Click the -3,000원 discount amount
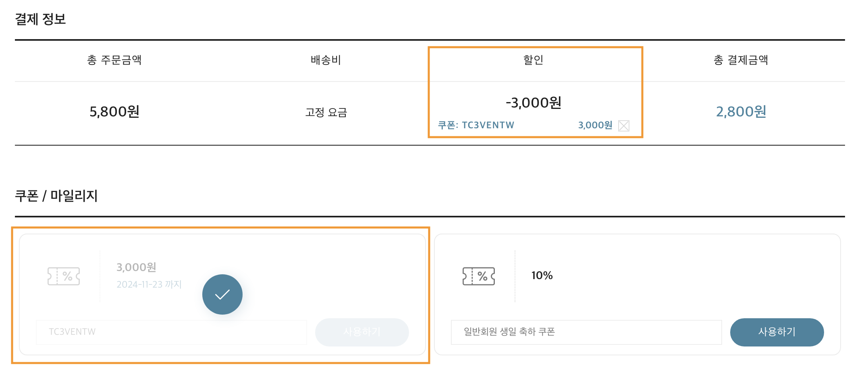 pos(534,102)
